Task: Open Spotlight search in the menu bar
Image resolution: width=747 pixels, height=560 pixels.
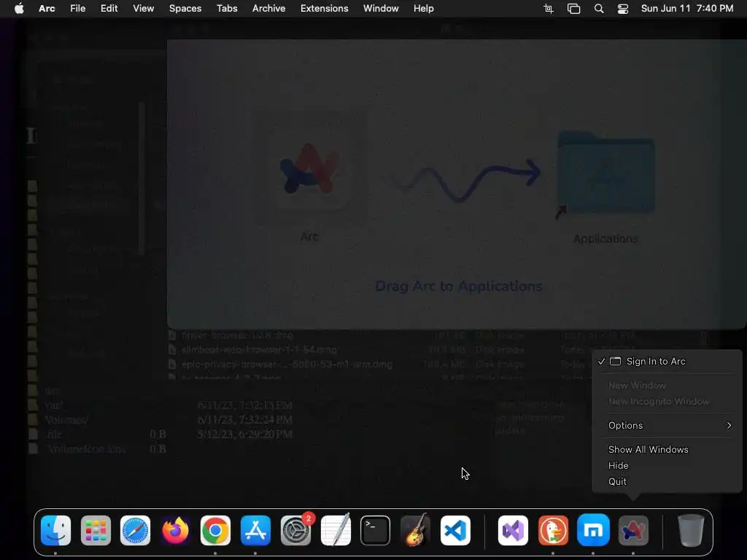Action: (x=599, y=9)
